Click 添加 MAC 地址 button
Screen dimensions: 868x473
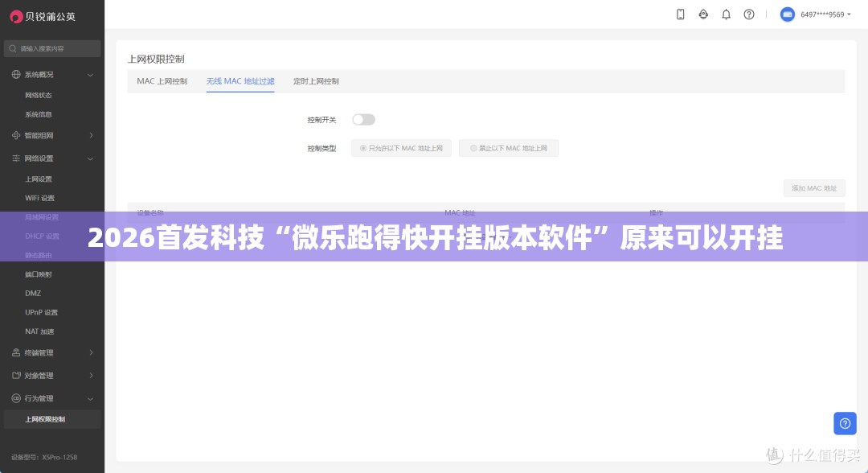(814, 188)
